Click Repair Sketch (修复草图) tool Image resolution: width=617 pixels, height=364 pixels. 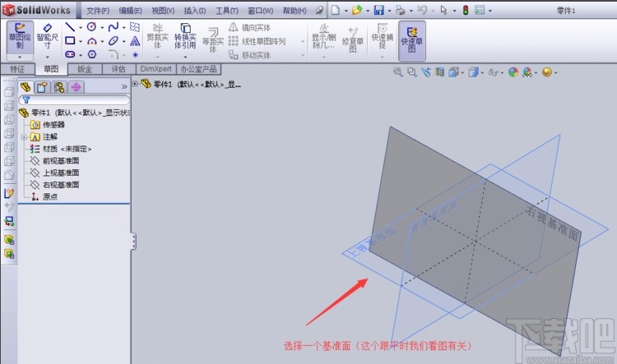click(x=352, y=39)
